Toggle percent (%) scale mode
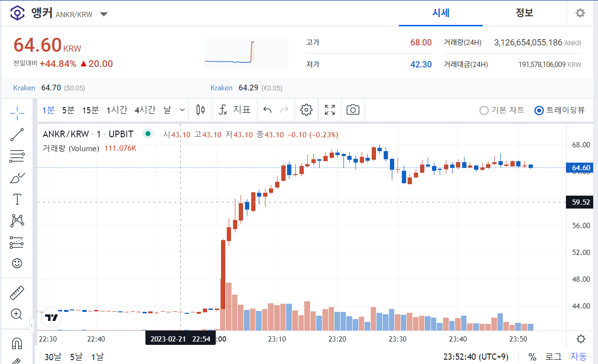The height and width of the screenshot is (364, 598). pos(532,357)
